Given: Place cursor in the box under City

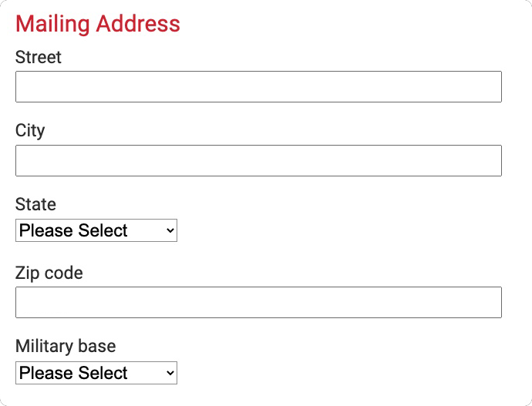Looking at the screenshot, I should pos(258,160).
